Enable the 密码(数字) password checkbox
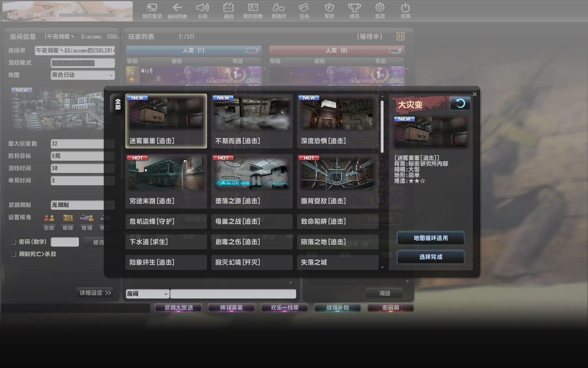 pos(13,242)
